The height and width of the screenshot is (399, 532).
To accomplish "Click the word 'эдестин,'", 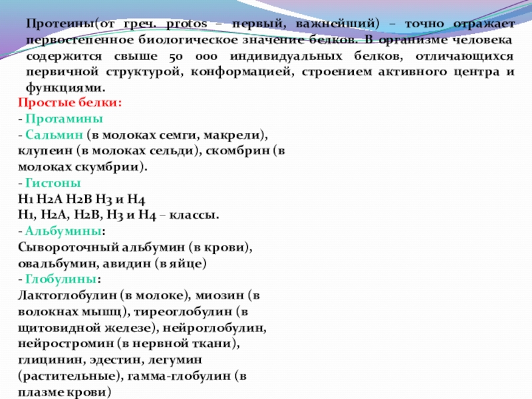I will (x=117, y=360).
